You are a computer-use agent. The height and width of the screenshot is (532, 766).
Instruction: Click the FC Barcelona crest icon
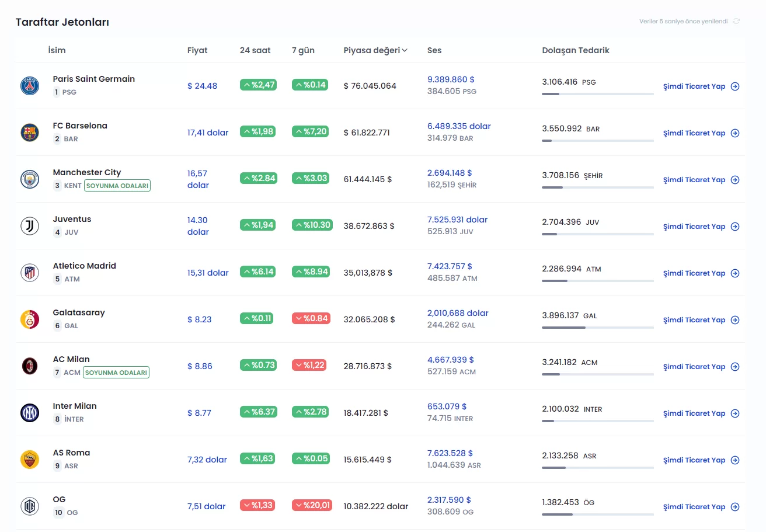point(30,133)
